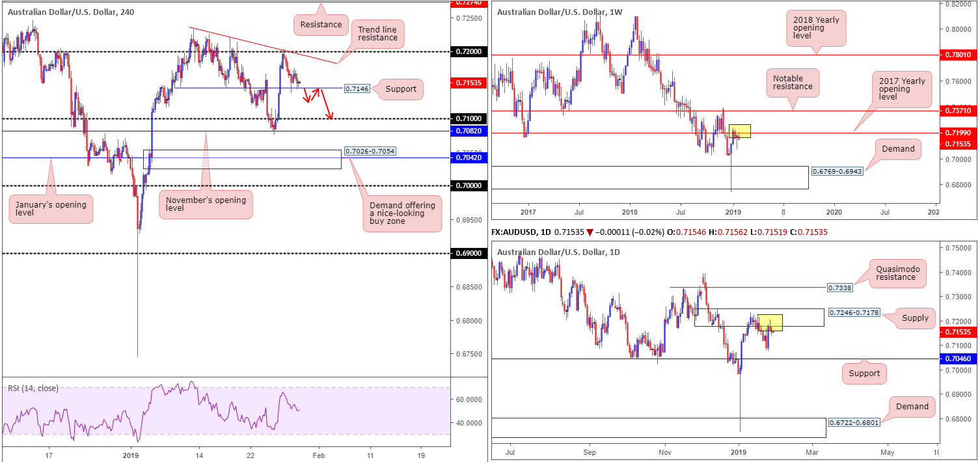The height and width of the screenshot is (462, 980).
Task: Click the FX:AUDUSD symbol in the daily header
Action: pyautogui.click(x=520, y=232)
